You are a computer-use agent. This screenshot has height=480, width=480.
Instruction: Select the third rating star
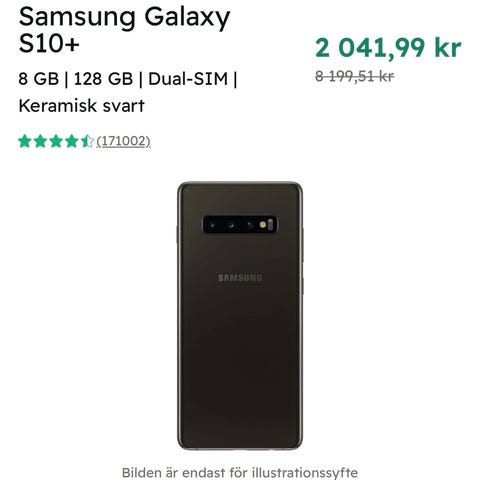pos(56,141)
